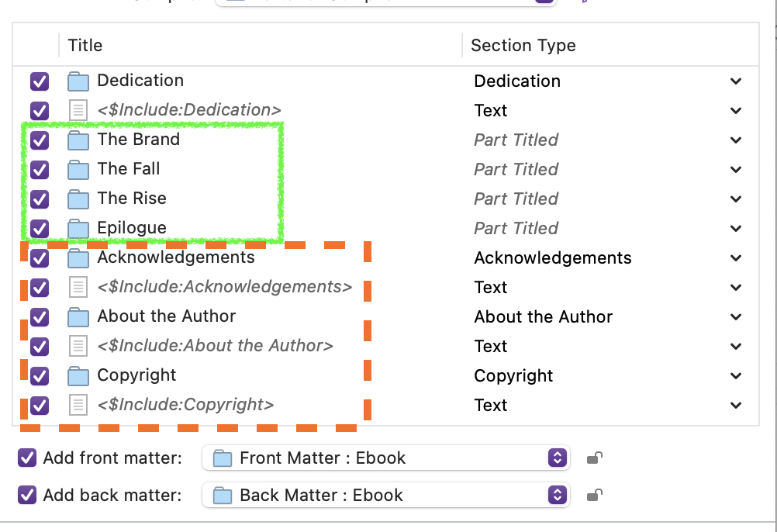Uncheck the Add front matter checkbox
777x532 pixels.
click(27, 458)
